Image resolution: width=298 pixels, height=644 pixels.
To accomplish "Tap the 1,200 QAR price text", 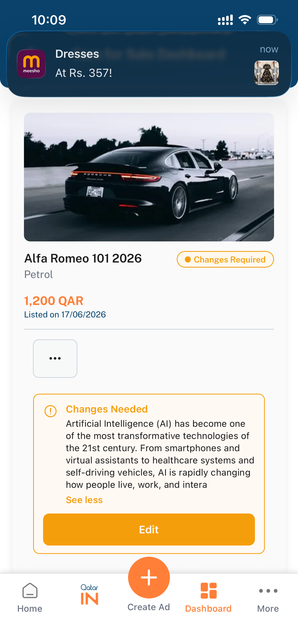I will tap(54, 301).
